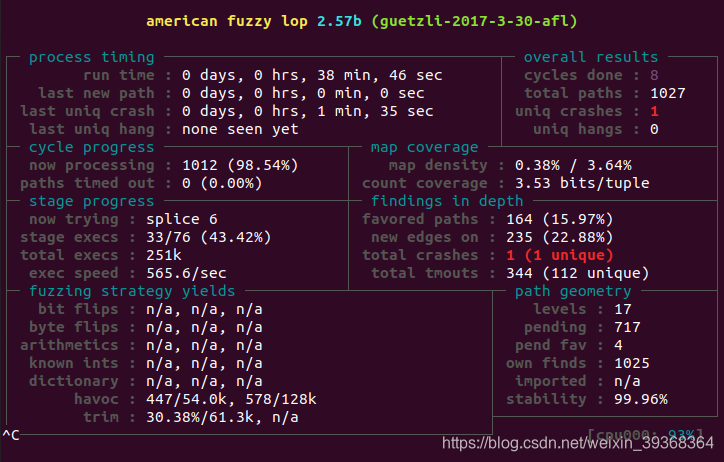
Task: Select now processing value 1012 (98.54%)
Action: (x=240, y=165)
